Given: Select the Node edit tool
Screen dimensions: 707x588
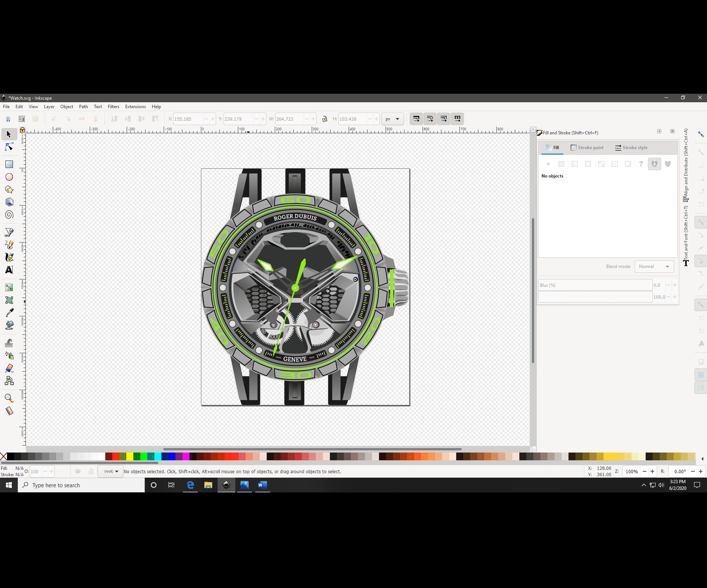Looking at the screenshot, I should 9,147.
